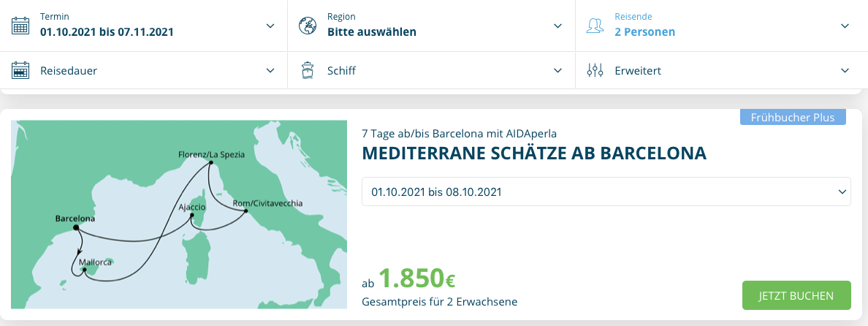Image resolution: width=868 pixels, height=326 pixels.
Task: Click the travelers icon beside Reisende
Action: [x=595, y=26]
